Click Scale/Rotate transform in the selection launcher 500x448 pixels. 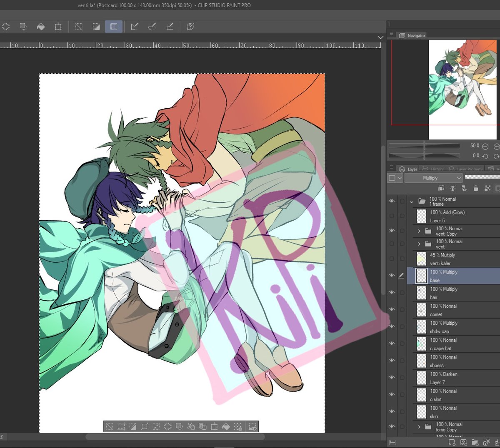(215, 426)
